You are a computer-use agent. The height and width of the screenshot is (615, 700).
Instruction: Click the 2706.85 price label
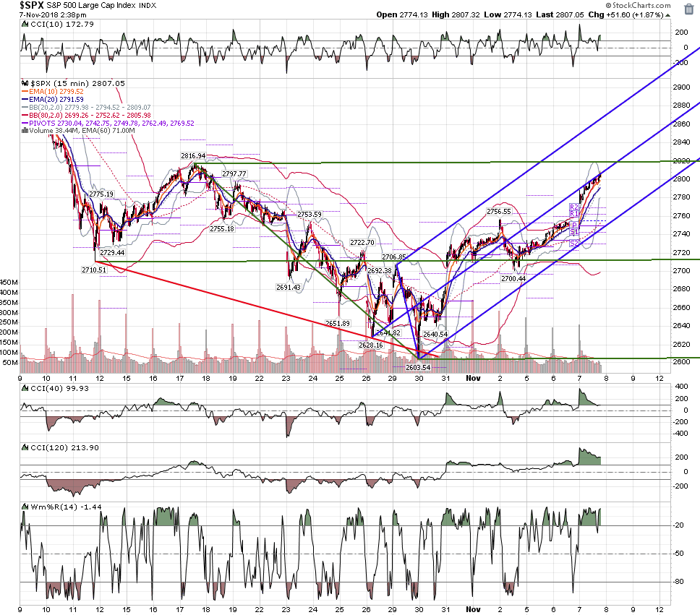click(x=393, y=257)
